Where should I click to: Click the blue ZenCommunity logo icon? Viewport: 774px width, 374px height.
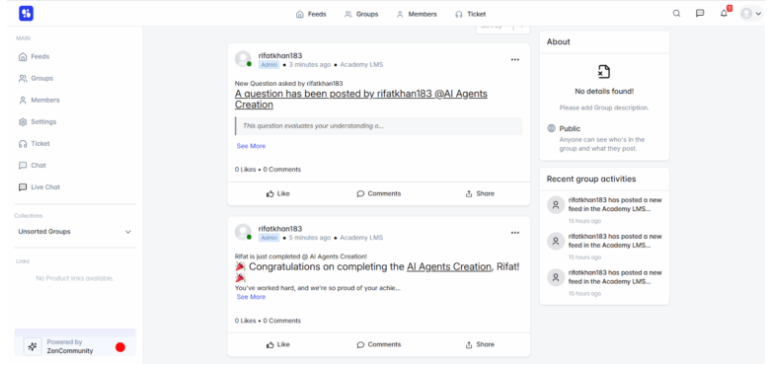26,13
